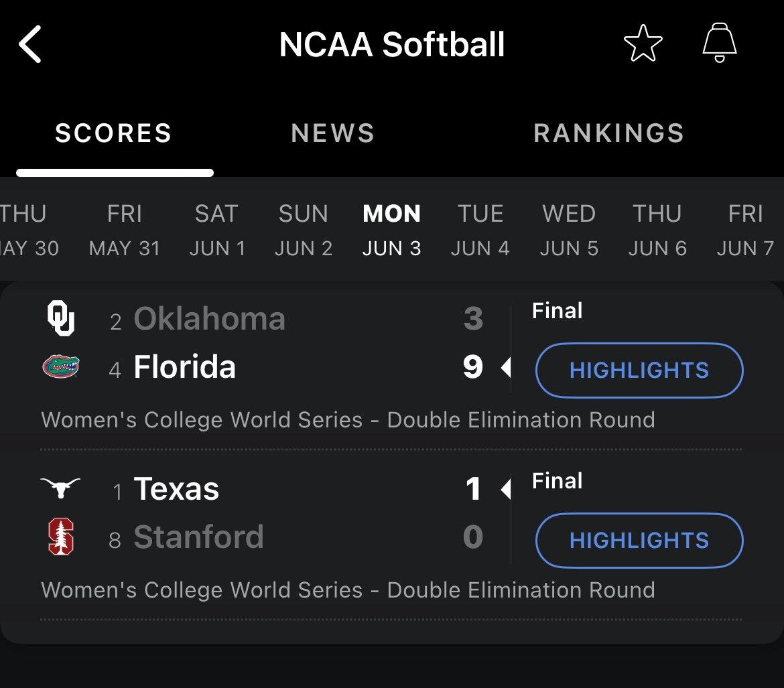Select Fri May 31 date
The height and width of the screenshot is (688, 784).
pos(125,230)
